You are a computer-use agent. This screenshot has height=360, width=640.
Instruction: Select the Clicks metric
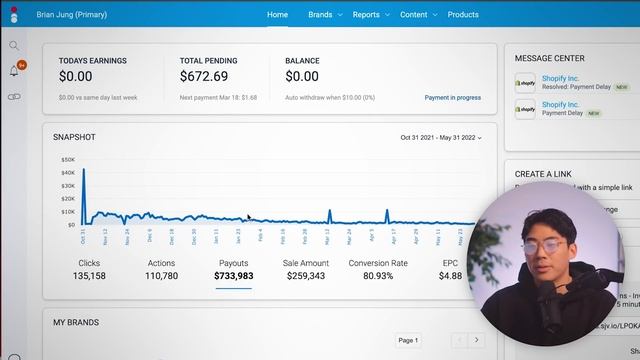[89, 269]
